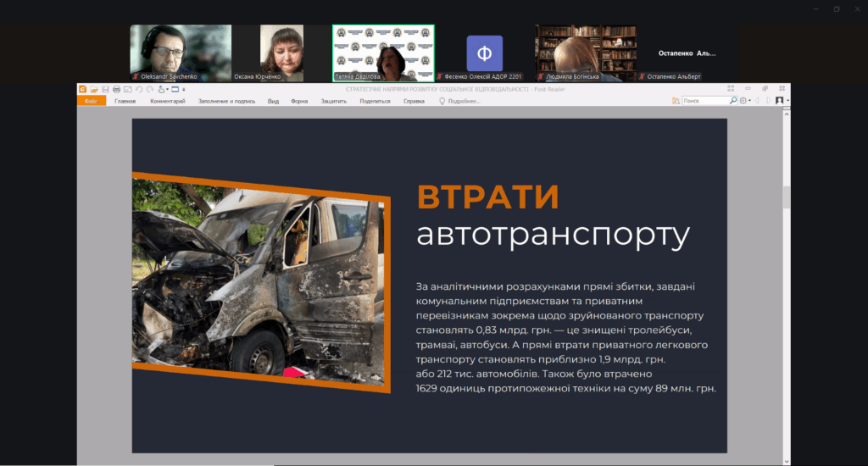The width and height of the screenshot is (868, 466).
Task: Click the Open folder icon in quick toolbar
Action: pyautogui.click(x=93, y=89)
